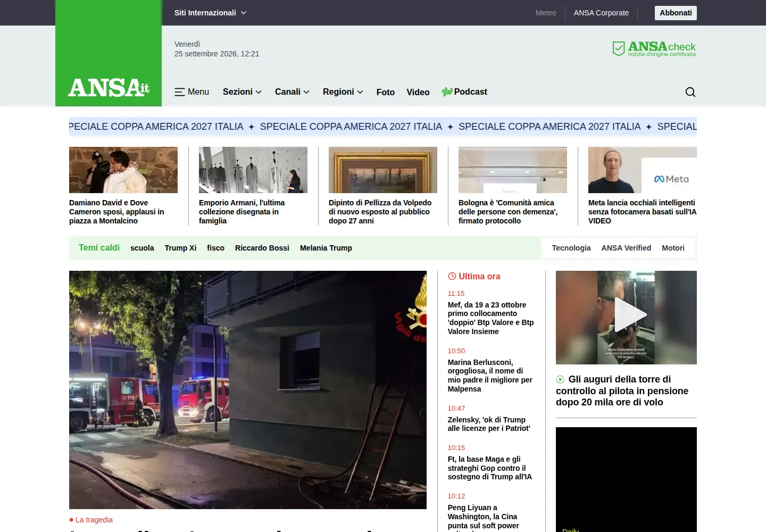Open the Ultima ora section heading
This screenshot has width=766, height=532.
point(474,276)
